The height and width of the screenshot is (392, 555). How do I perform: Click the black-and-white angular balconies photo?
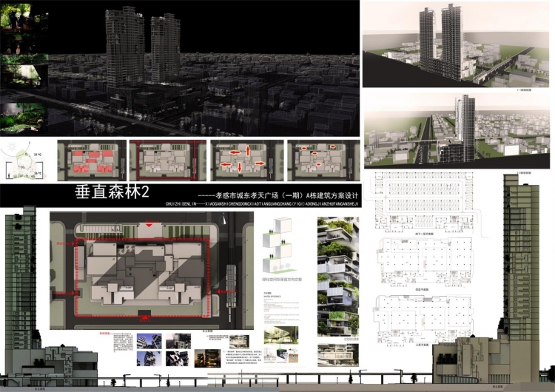click(x=178, y=359)
